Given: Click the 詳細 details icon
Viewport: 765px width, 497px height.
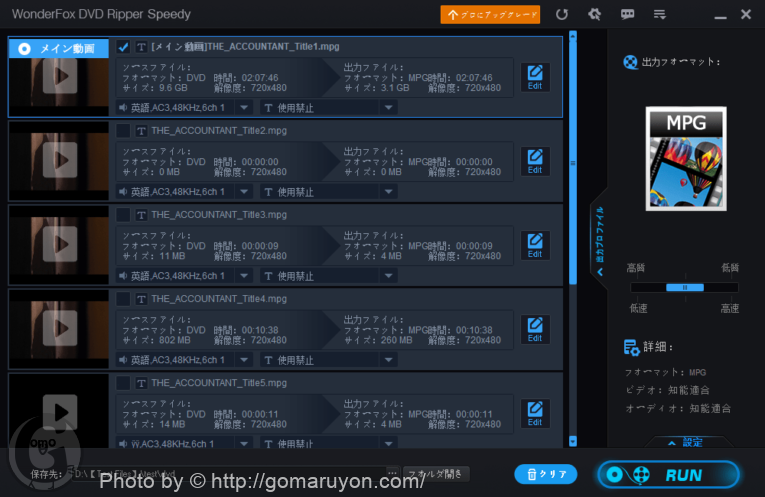Looking at the screenshot, I should 631,347.
